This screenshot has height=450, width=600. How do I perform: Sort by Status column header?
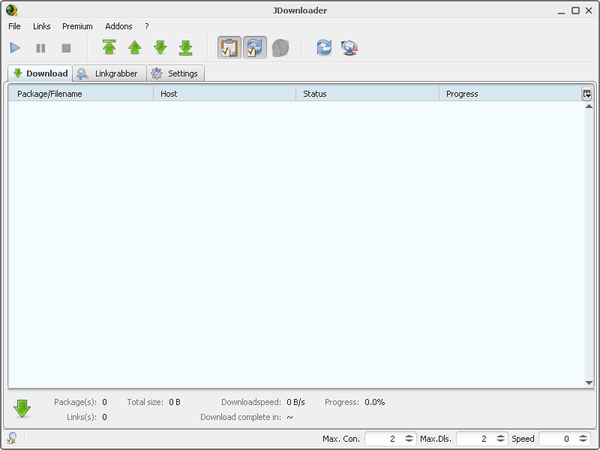click(x=367, y=94)
